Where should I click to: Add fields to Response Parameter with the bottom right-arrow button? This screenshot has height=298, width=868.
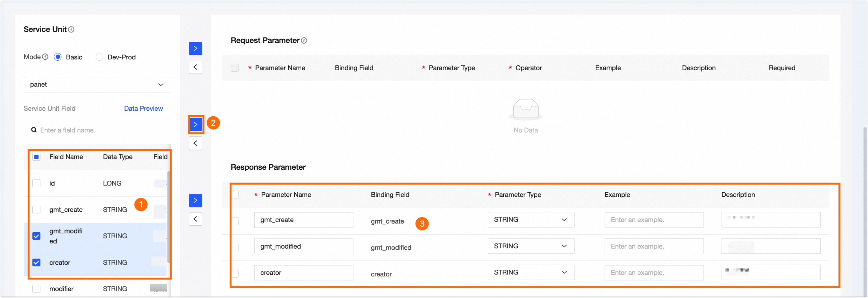coord(196,200)
